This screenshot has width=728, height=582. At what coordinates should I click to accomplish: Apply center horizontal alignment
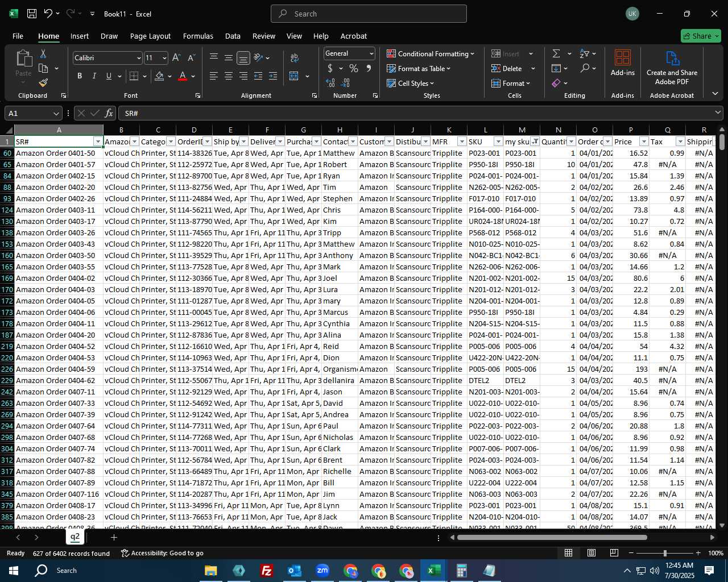point(228,76)
